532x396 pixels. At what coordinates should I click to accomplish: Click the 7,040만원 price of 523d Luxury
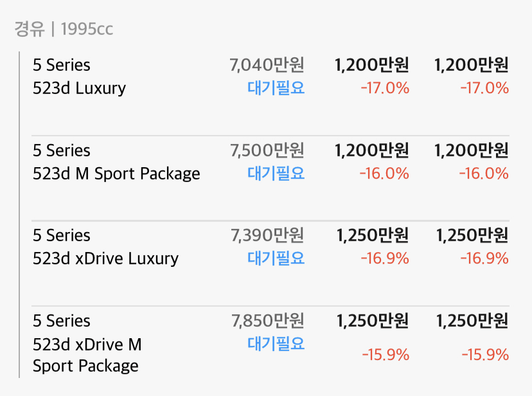(x=267, y=65)
